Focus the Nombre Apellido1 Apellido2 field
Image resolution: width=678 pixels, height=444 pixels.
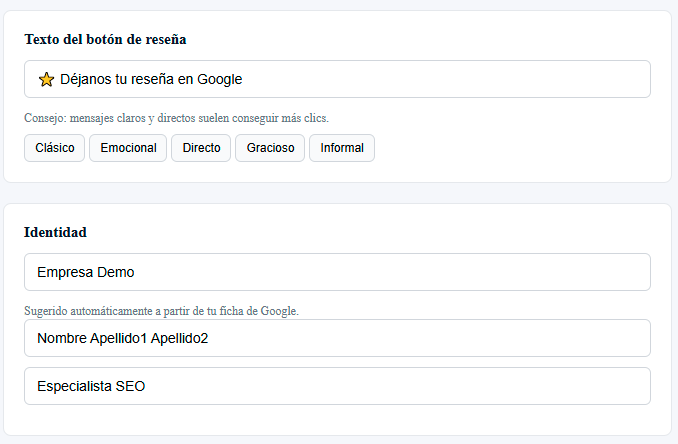pyautogui.click(x=337, y=338)
